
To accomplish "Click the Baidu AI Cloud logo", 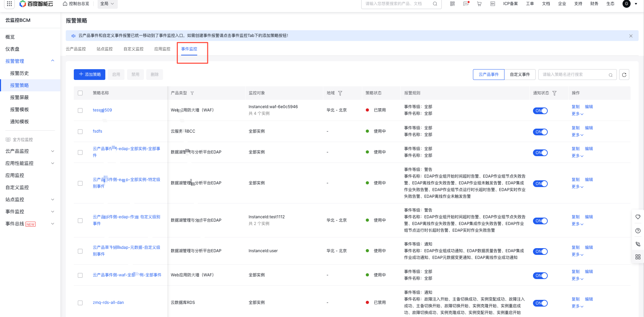I will coord(36,4).
